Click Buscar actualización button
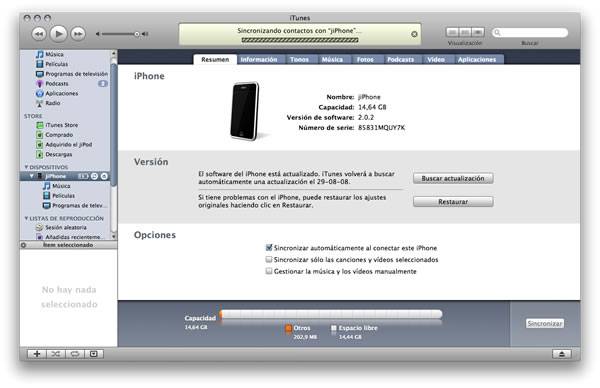Image resolution: width=600 pixels, height=388 pixels. tap(453, 178)
